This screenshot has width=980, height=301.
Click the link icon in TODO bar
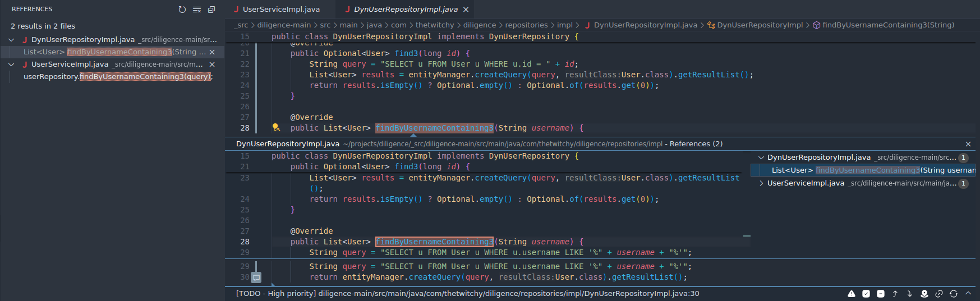click(x=939, y=294)
